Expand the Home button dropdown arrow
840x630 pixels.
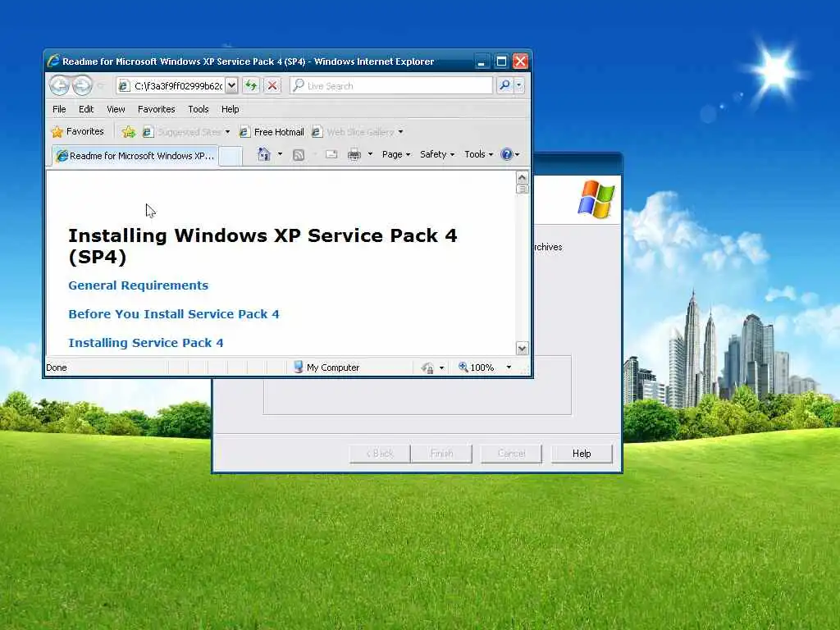[280, 155]
